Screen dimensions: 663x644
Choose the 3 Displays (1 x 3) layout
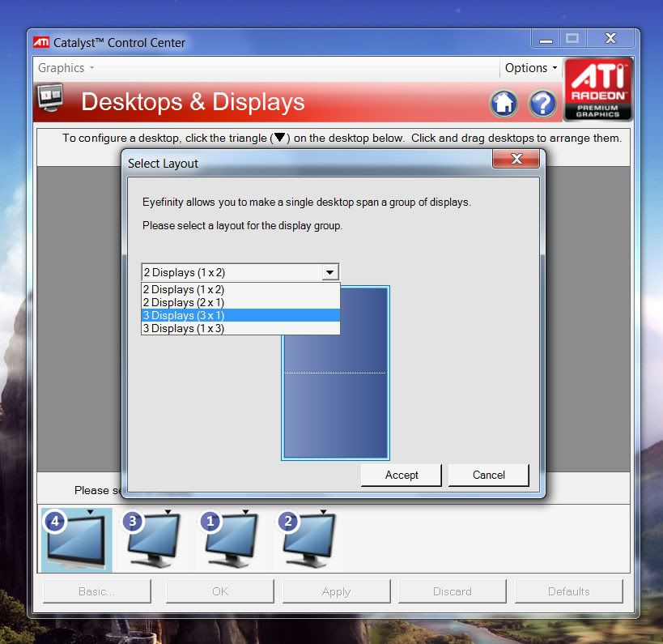coord(240,328)
